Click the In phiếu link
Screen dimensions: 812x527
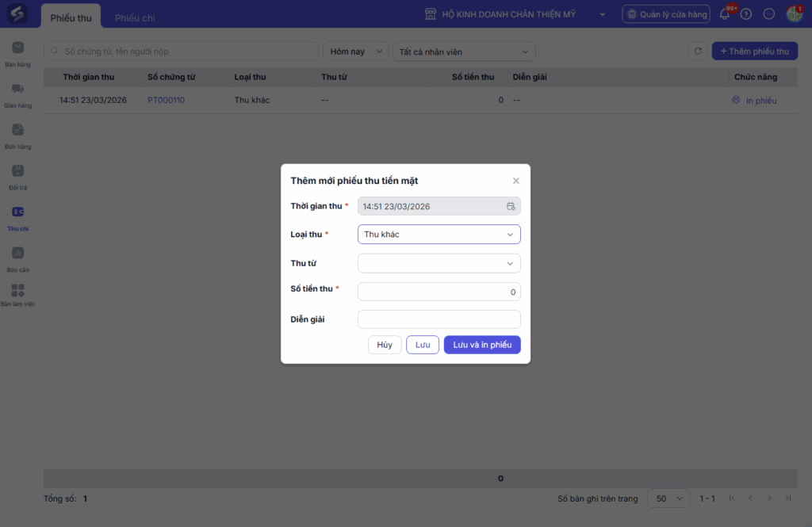[x=761, y=101]
